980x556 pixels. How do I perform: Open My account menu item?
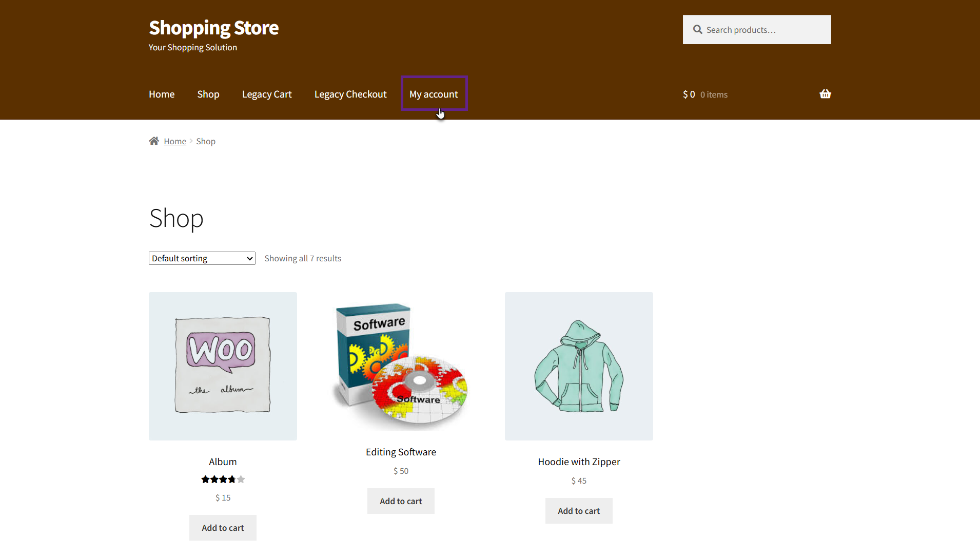434,94
